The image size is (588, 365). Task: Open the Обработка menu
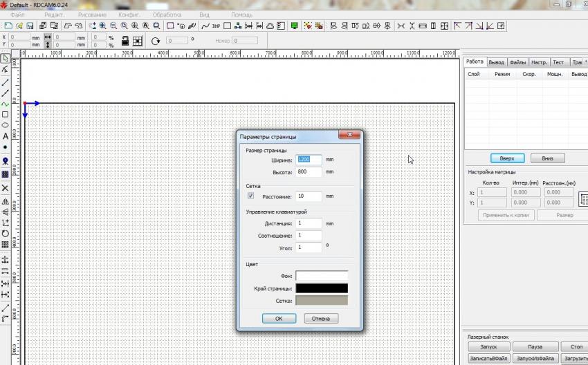click(167, 14)
